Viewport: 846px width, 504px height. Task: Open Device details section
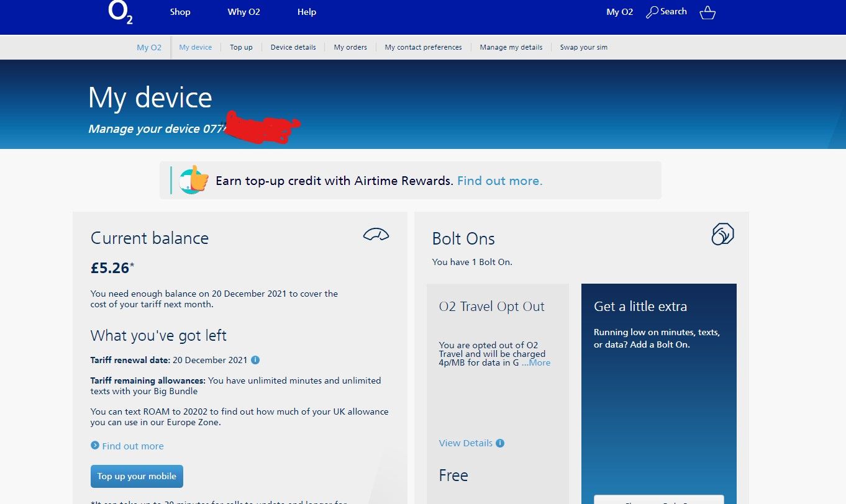(293, 47)
